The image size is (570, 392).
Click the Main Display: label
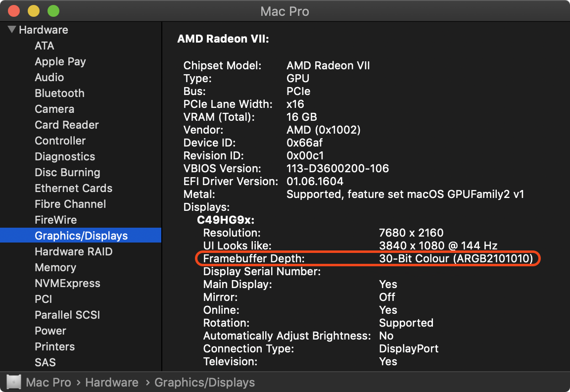[237, 285]
